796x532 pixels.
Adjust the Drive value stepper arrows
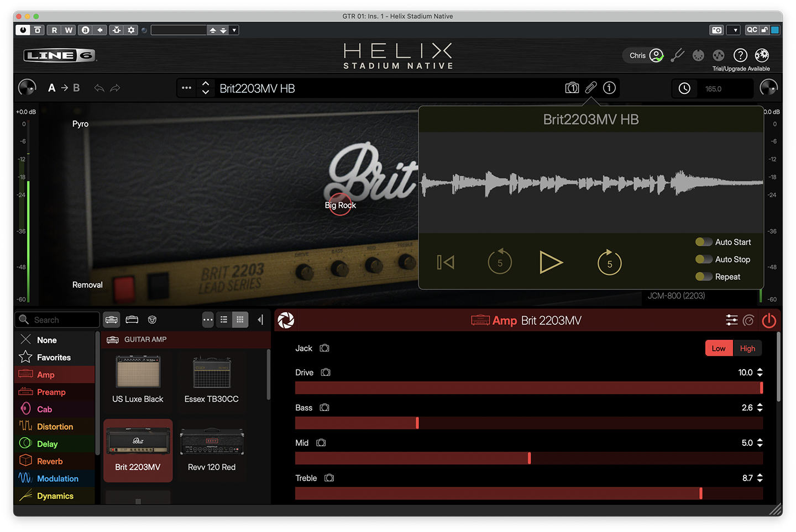click(x=760, y=372)
